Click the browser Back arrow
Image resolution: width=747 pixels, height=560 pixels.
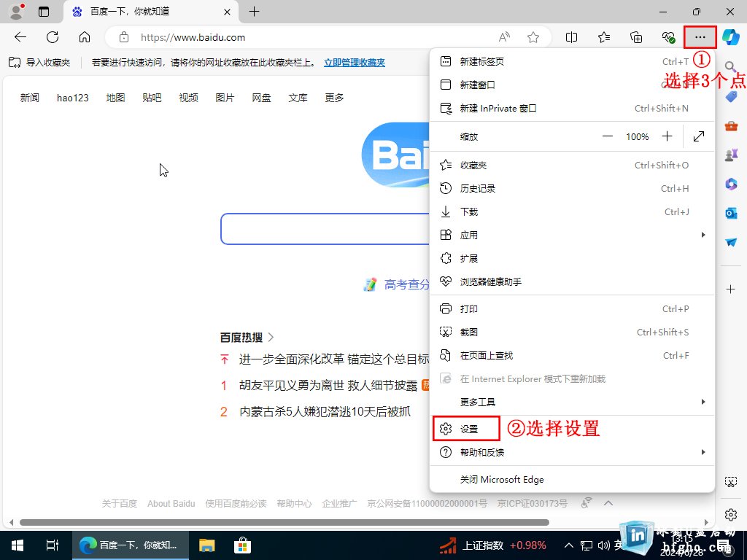tap(20, 37)
